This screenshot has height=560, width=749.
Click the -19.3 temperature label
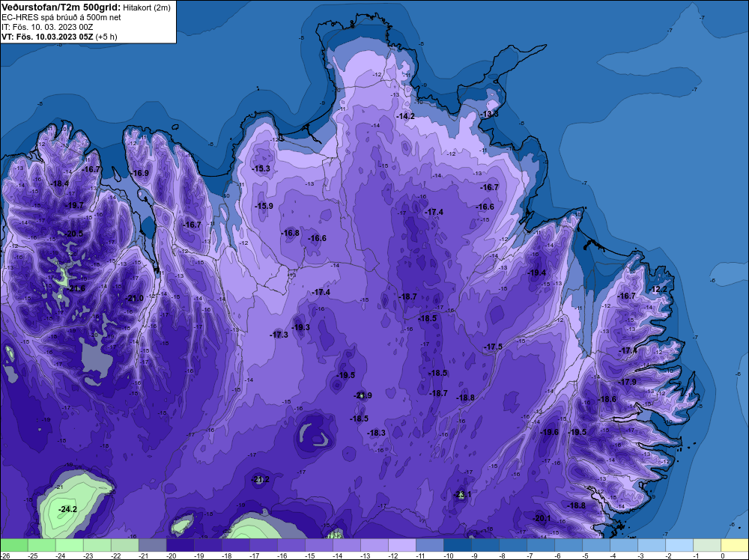pyautogui.click(x=301, y=327)
